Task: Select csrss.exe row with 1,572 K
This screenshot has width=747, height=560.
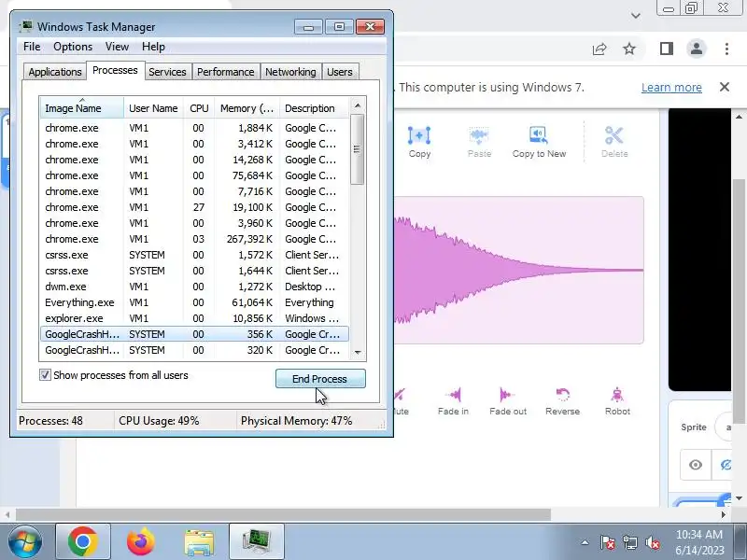Action: pyautogui.click(x=194, y=255)
